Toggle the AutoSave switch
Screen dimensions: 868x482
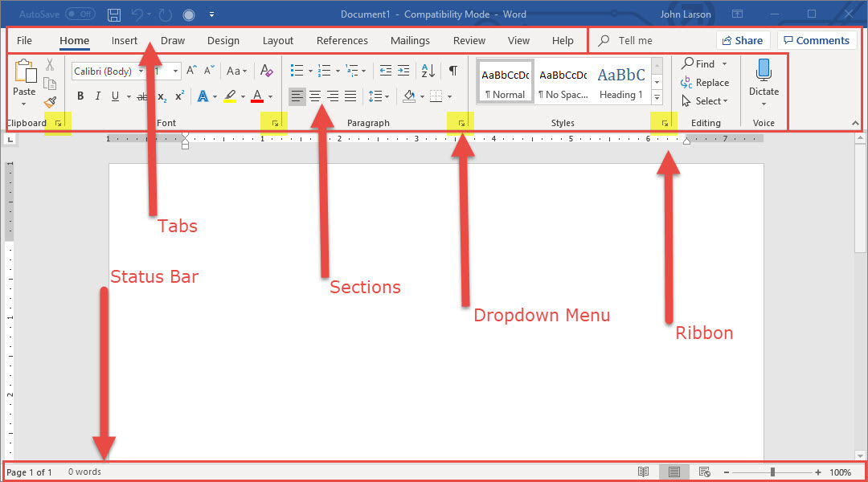pyautogui.click(x=80, y=14)
